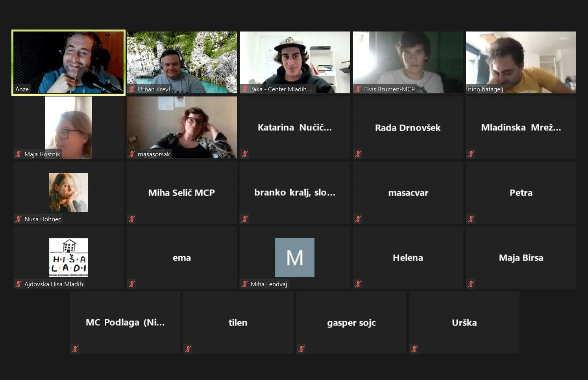Click the Miha Selič MCP name text

[181, 193]
